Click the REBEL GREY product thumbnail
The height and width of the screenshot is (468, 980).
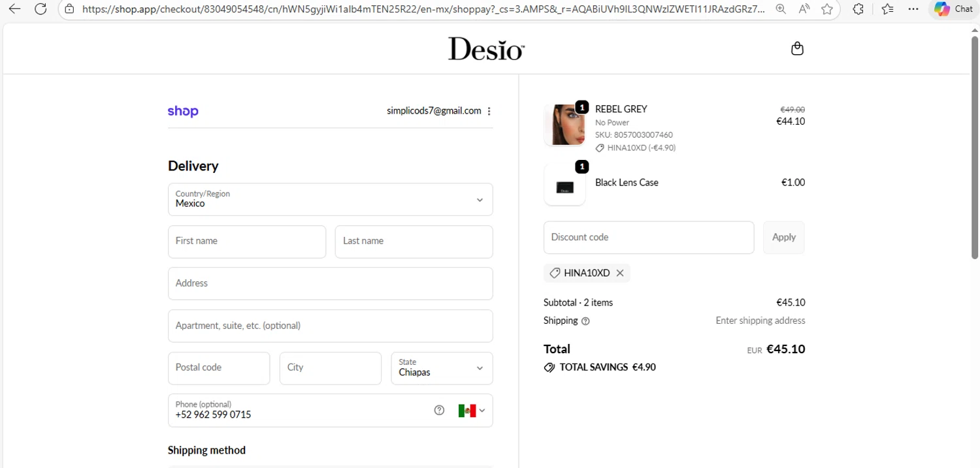coord(564,125)
